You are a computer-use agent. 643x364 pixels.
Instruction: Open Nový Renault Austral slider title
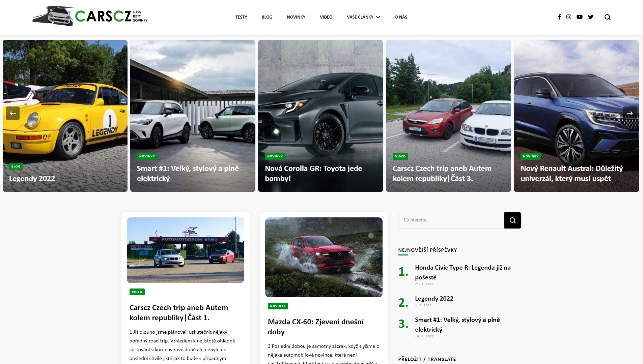(x=571, y=174)
